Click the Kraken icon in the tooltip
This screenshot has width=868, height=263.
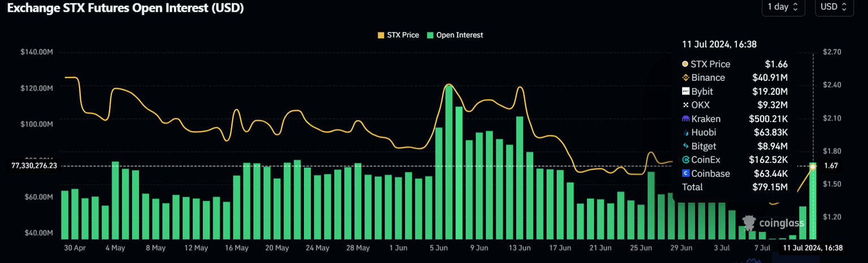tap(685, 119)
